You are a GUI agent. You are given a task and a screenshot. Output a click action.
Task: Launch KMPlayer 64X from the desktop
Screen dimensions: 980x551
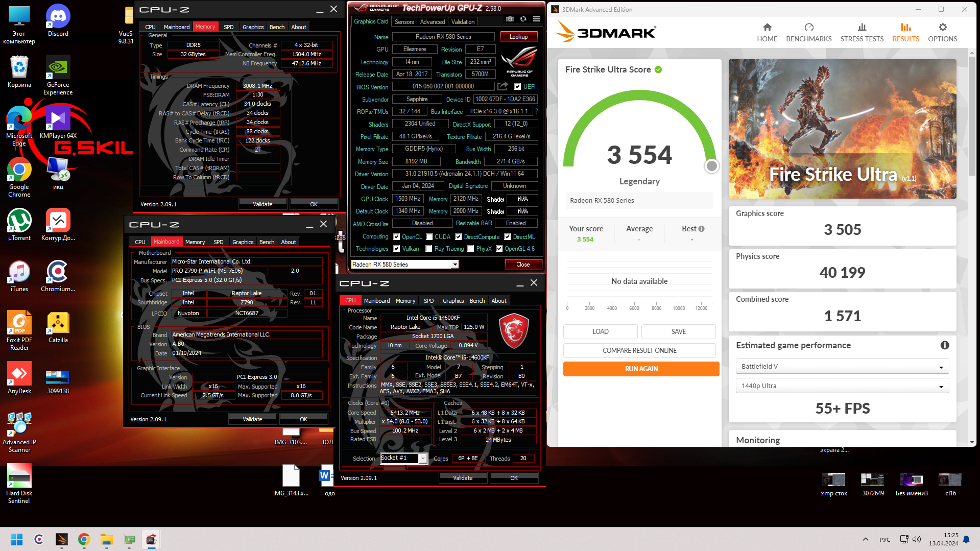tap(58, 123)
